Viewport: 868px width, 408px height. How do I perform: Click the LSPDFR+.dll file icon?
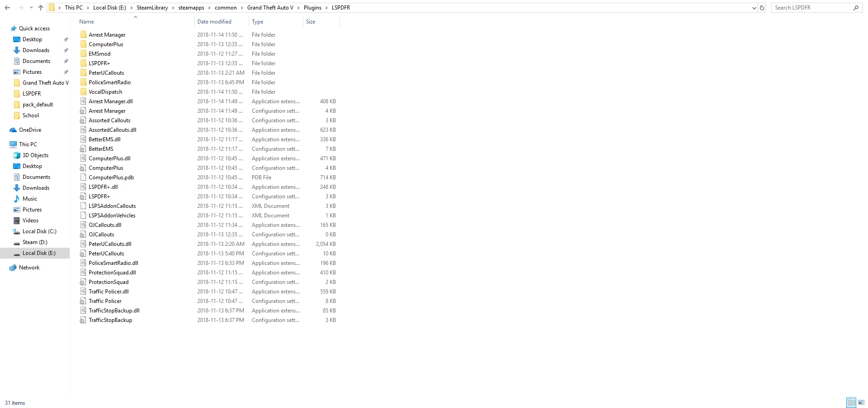[x=83, y=187]
